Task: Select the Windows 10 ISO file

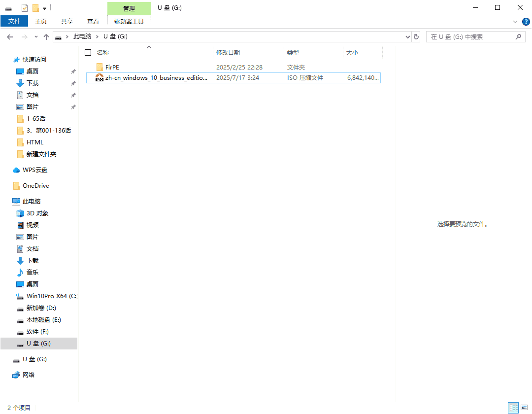Action: click(x=156, y=78)
